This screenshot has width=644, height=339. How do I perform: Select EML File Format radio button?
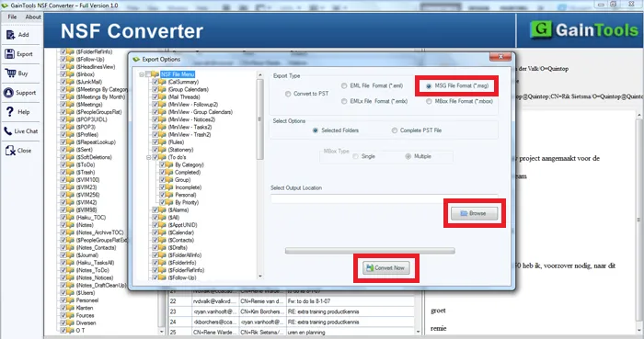(x=344, y=85)
